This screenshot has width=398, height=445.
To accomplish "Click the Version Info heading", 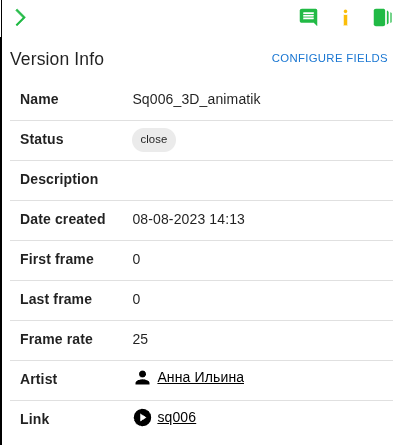I will click(x=57, y=59).
